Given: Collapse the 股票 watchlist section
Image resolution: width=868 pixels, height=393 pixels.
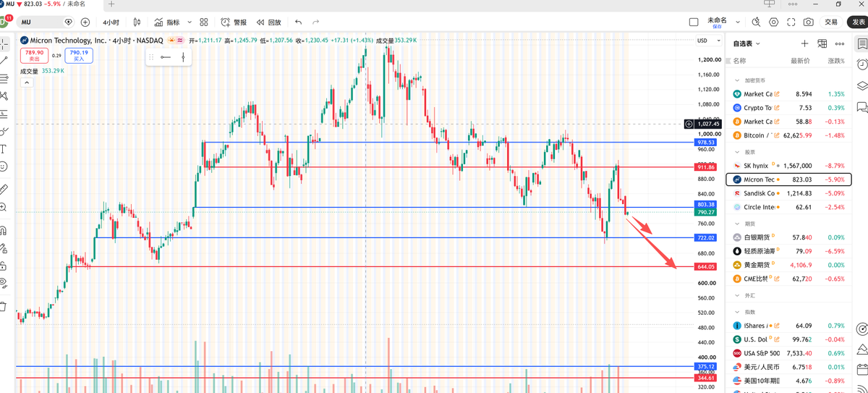Looking at the screenshot, I should pyautogui.click(x=738, y=152).
